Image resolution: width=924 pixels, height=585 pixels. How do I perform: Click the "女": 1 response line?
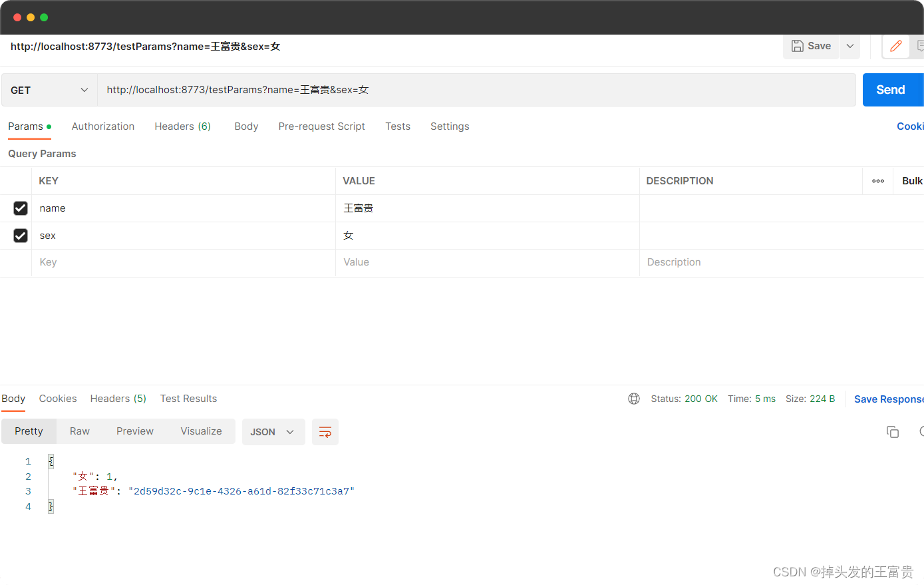pyautogui.click(x=94, y=477)
